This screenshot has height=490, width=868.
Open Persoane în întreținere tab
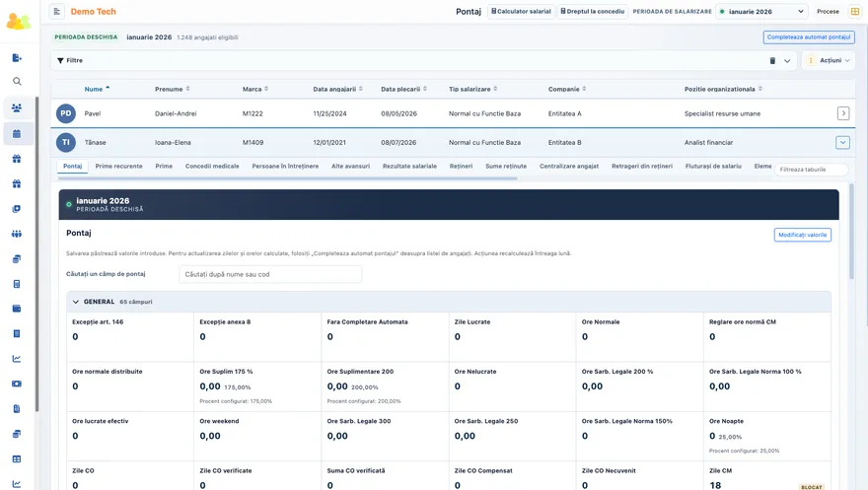285,166
